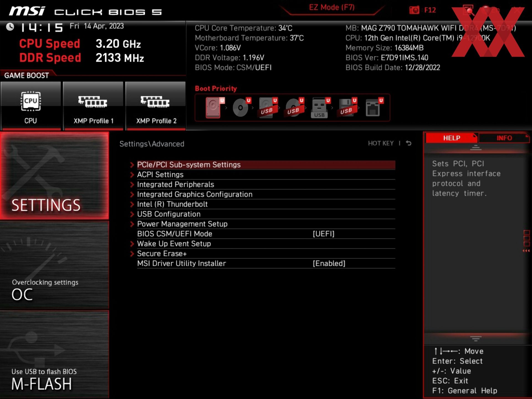Viewport: 532px width, 399px height.
Task: Click the back arrow next to HOT KEY
Action: click(x=408, y=143)
